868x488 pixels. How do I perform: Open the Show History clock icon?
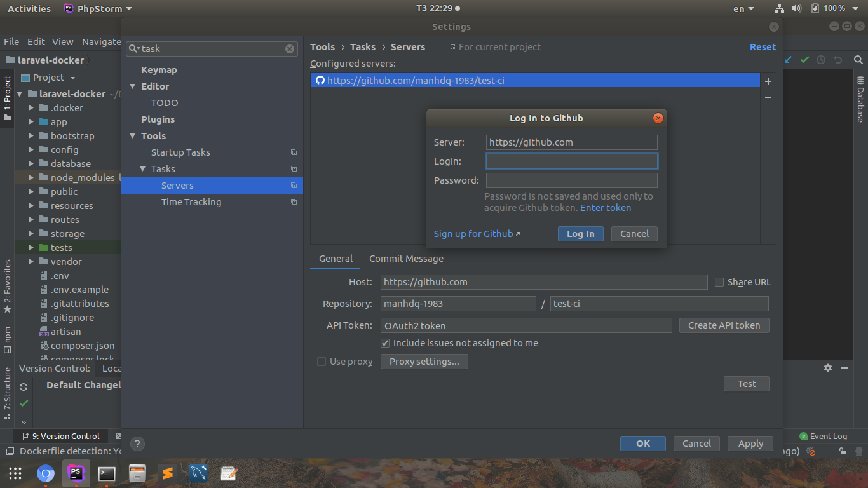tap(821, 60)
